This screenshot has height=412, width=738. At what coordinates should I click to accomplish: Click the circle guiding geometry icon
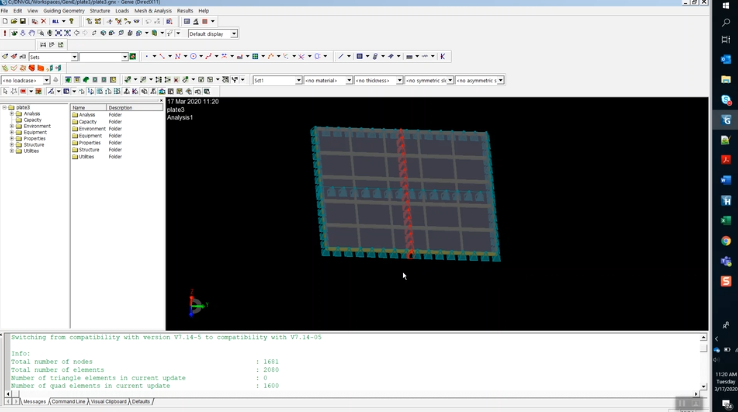[x=193, y=57]
